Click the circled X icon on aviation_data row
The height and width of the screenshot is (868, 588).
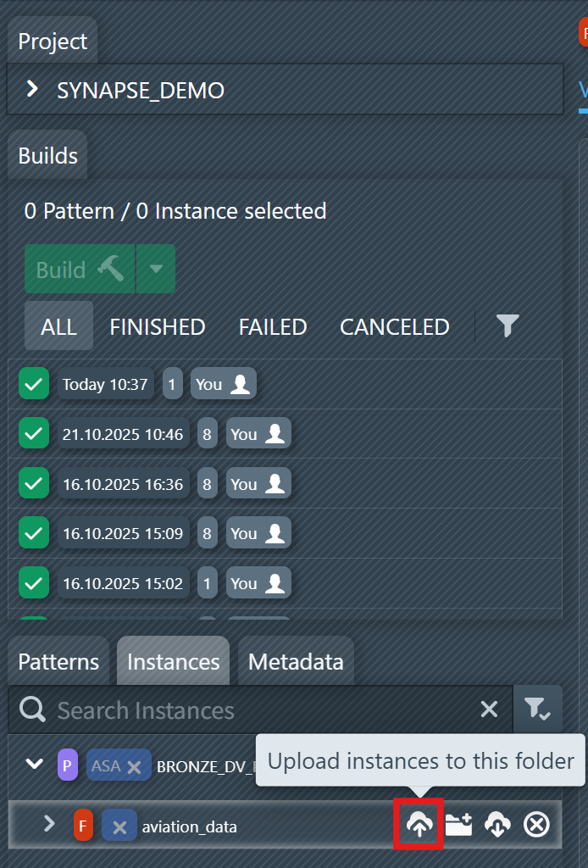(536, 824)
